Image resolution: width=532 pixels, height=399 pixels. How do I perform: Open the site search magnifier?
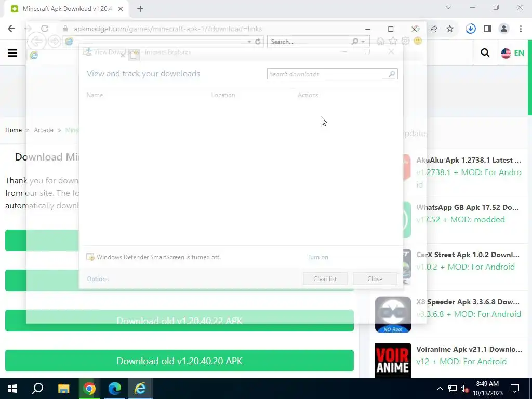click(x=485, y=52)
